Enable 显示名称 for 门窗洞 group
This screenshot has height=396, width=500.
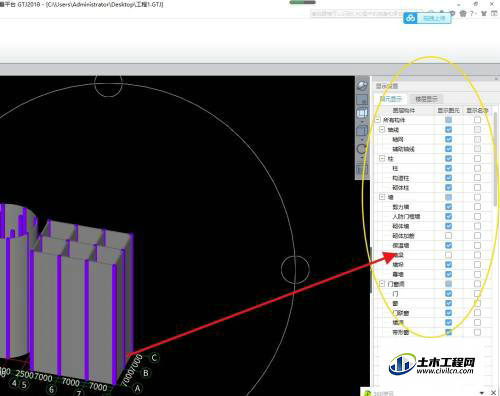[x=477, y=284]
